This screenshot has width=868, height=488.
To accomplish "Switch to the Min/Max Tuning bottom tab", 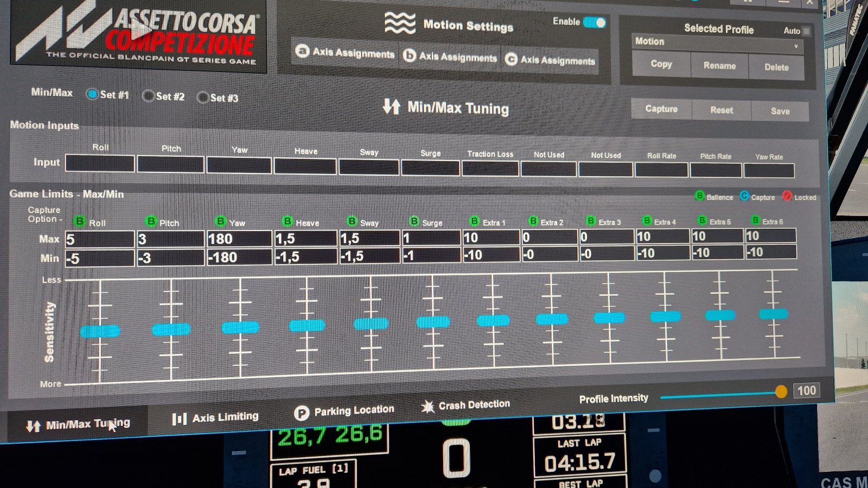I will 78,424.
